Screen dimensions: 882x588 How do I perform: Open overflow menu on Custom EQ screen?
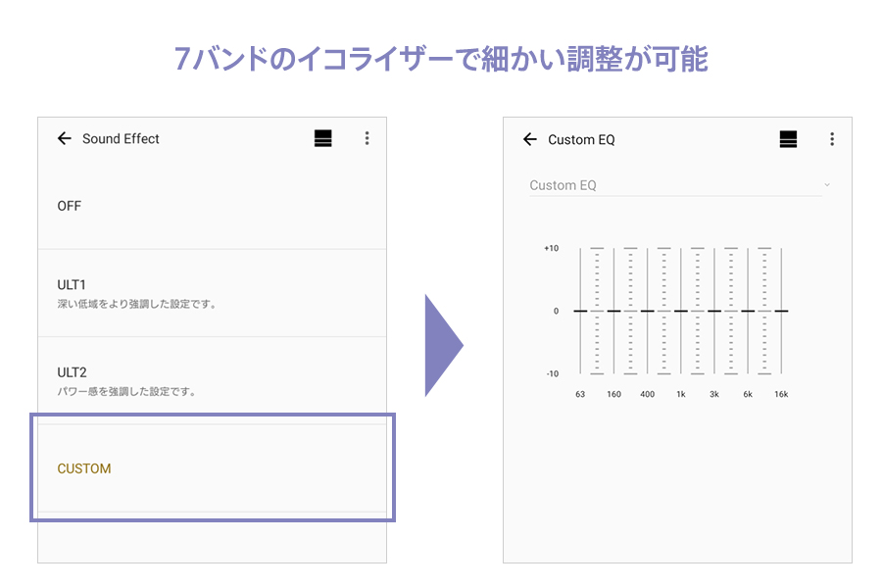pos(831,140)
